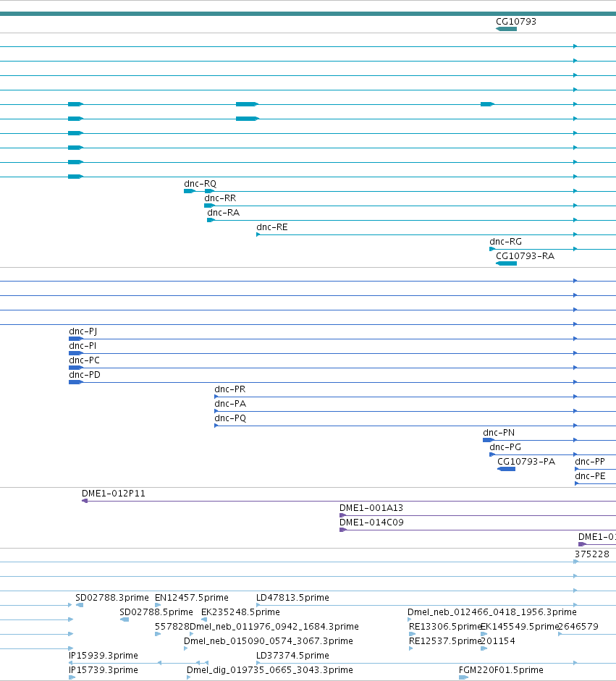Select the dnc-PJ protein label
Screen dimensions: 616x681
(83, 331)
